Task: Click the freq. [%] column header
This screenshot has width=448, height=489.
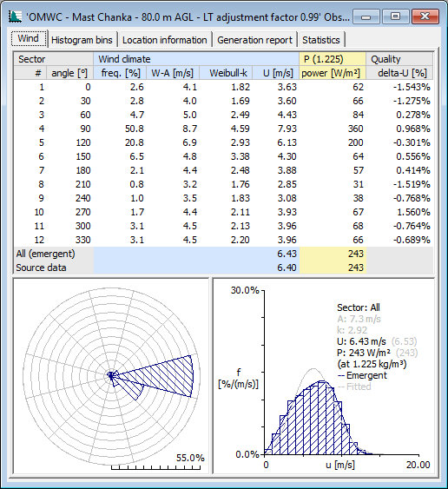Action: coord(120,73)
